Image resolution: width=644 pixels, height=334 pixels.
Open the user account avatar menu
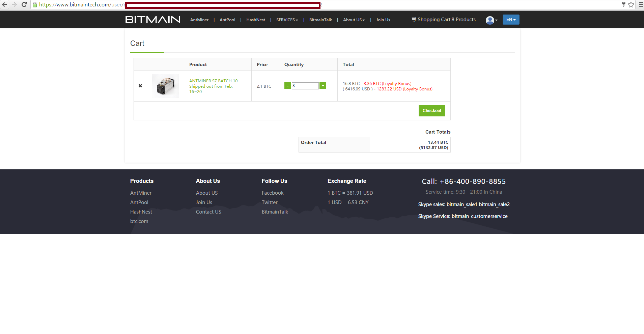pyautogui.click(x=492, y=20)
